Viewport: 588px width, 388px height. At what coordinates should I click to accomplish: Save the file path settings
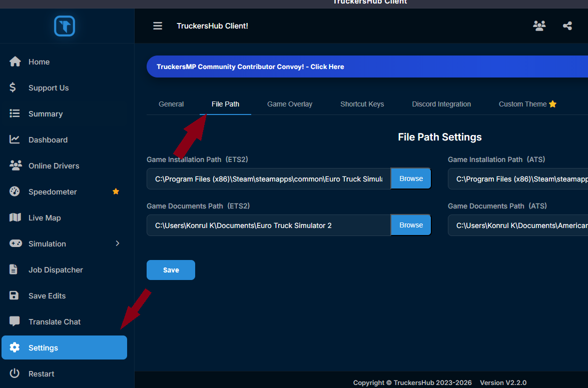(x=171, y=270)
